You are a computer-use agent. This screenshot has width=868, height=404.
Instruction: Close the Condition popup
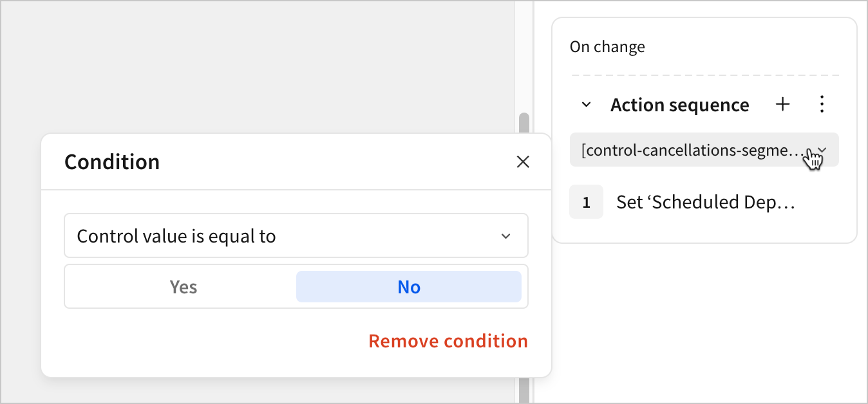coord(523,162)
